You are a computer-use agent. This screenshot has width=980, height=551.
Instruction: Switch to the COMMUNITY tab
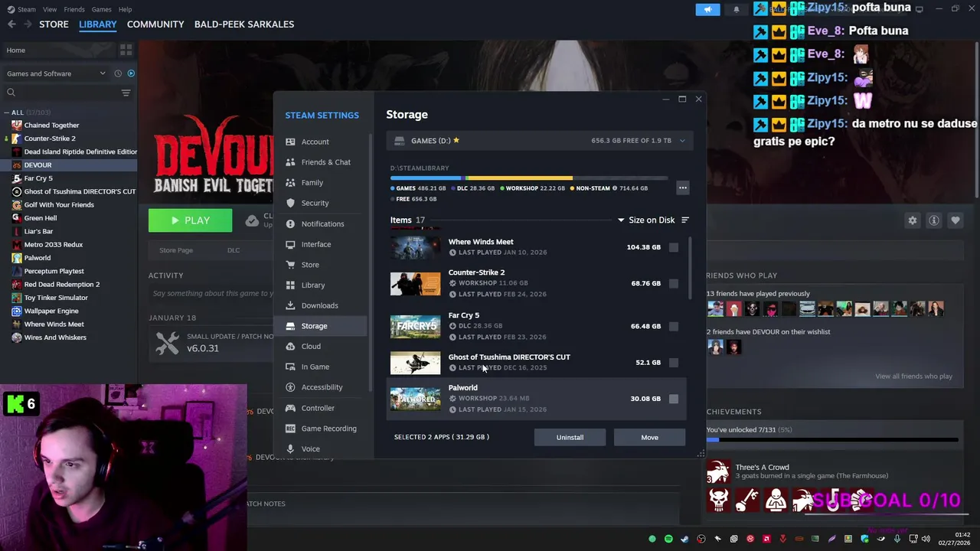(x=155, y=24)
